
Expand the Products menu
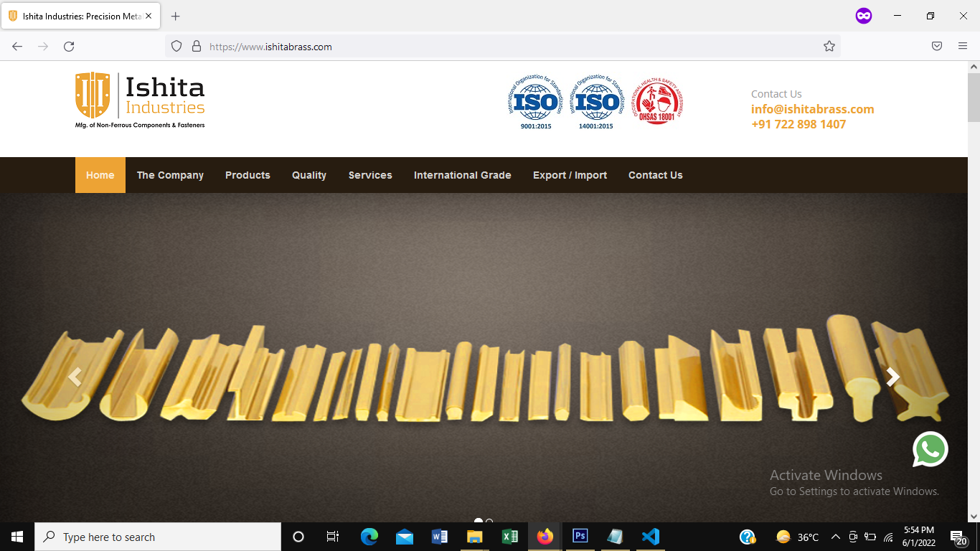[248, 175]
